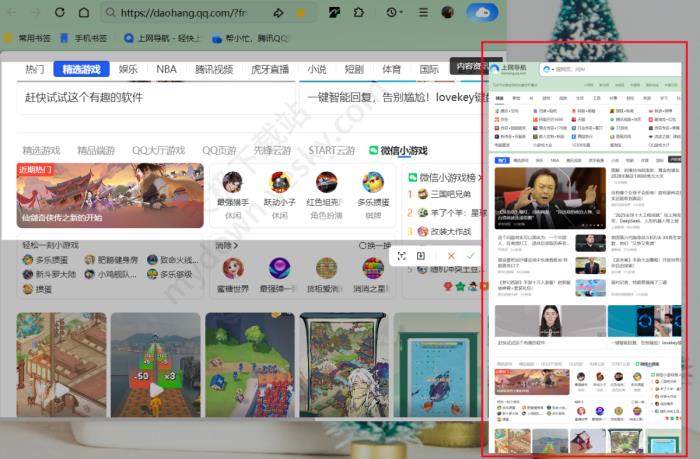
Task: Click the user profile avatar in toolbar
Action: pos(447,13)
